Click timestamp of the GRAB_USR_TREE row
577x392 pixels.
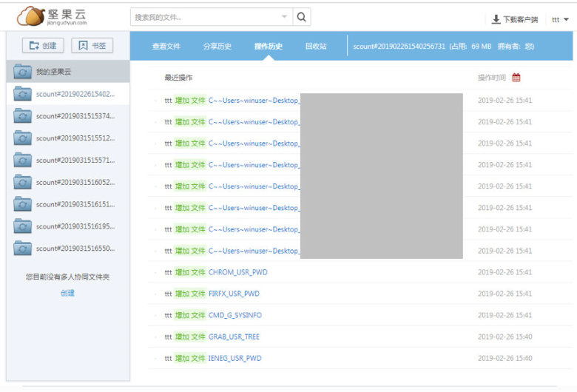(x=505, y=337)
